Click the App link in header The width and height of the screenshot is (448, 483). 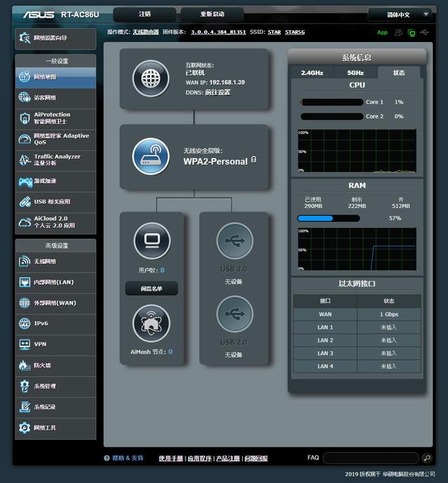(382, 32)
